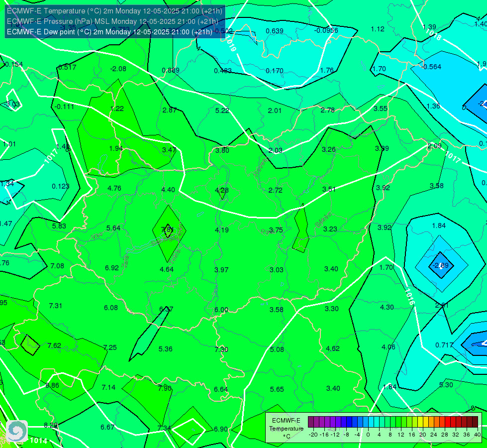Click the 3.03 grid value
The height and width of the screenshot is (448, 487).
point(277,269)
